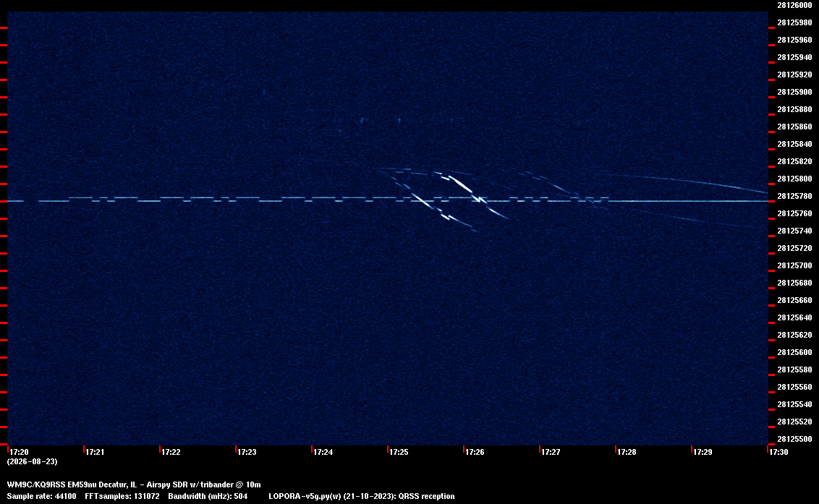Screen dimensions: 819x504
Task: Click the 17:21 time label
Action: click(x=95, y=452)
